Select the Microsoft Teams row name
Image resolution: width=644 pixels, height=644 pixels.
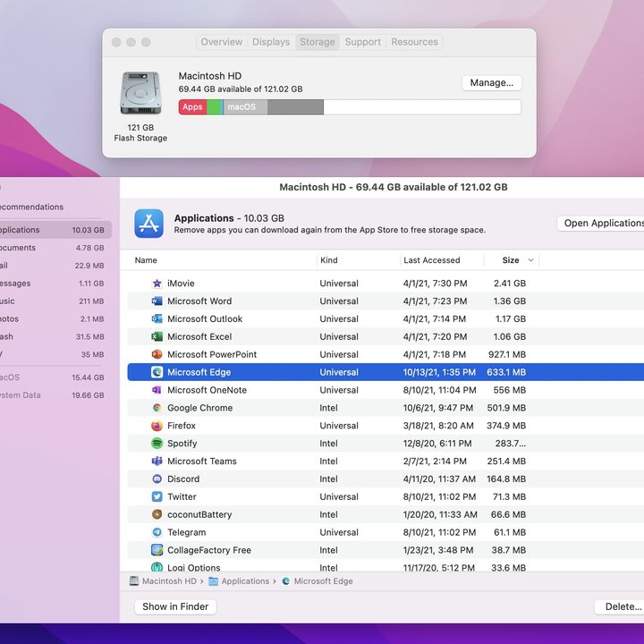(x=201, y=462)
